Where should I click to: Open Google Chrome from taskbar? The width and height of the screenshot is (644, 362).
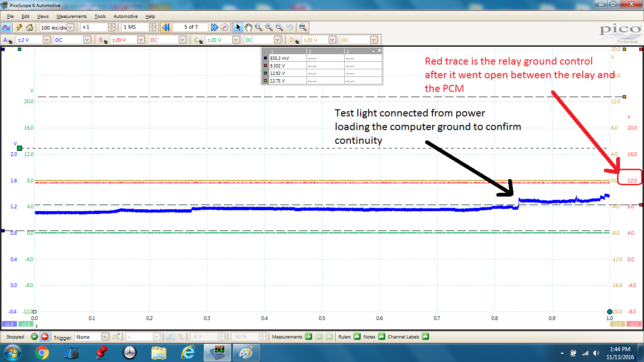(x=41, y=353)
